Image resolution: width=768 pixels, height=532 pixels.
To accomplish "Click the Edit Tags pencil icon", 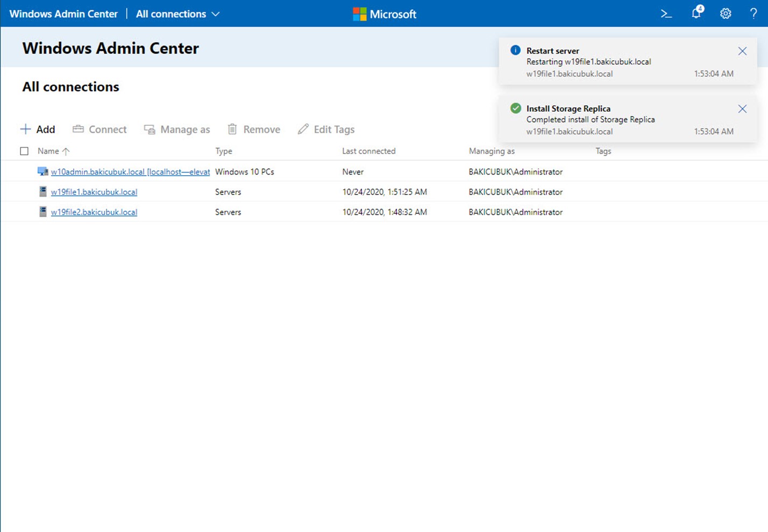I will point(303,129).
